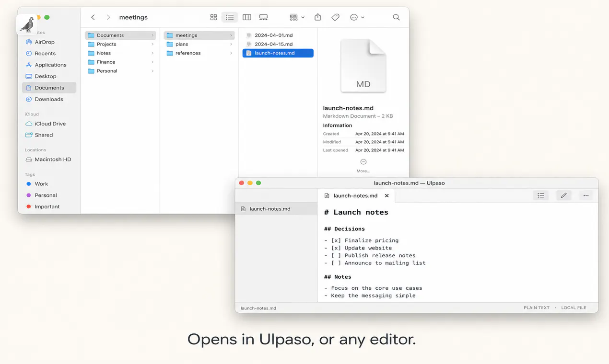Click the Finder tag icon

point(336,17)
